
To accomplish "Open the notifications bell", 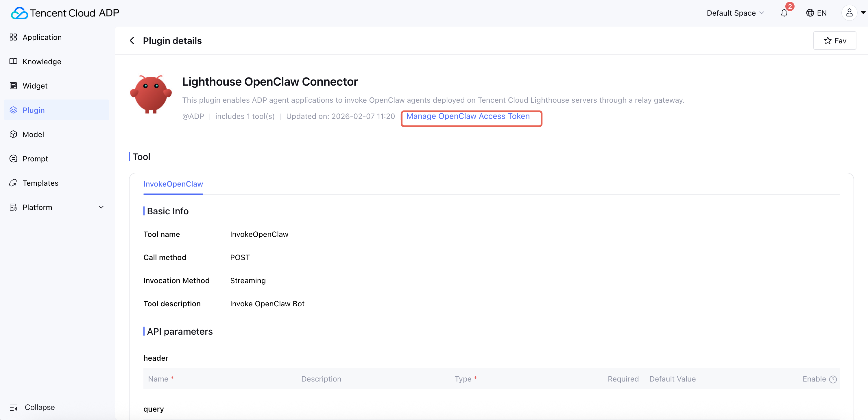I will (784, 13).
